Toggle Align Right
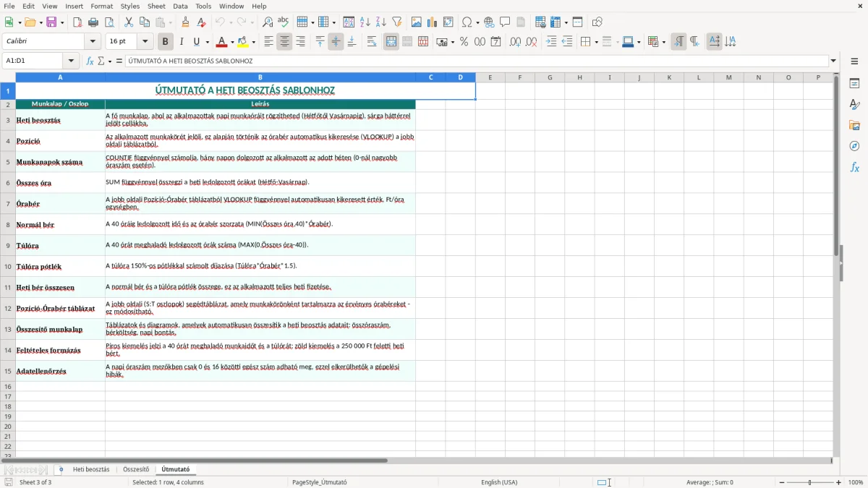868x488 pixels. coord(300,42)
